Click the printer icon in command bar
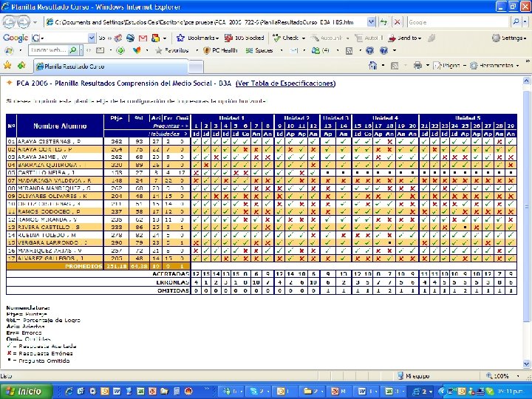This screenshot has width=532, height=399. 417,66
